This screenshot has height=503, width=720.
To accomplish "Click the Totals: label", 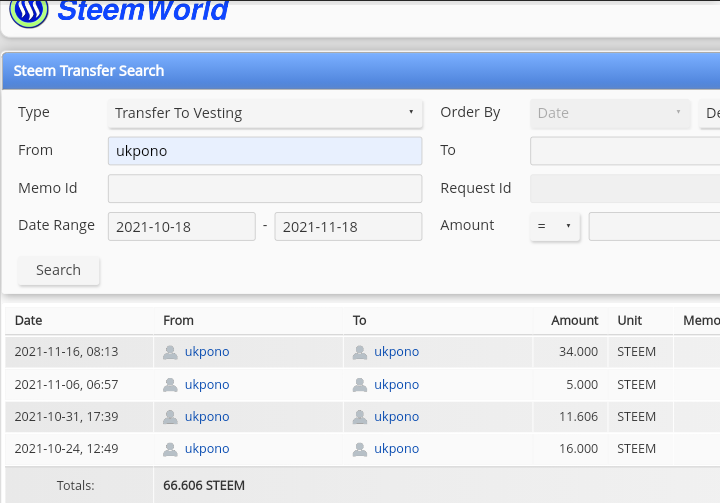I will click(76, 486).
